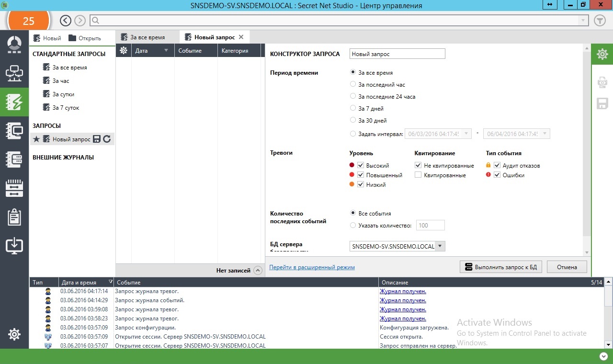The height and width of the screenshot is (364, 613).
Task: Open the event journals panel with monitor icon
Action: (14, 130)
